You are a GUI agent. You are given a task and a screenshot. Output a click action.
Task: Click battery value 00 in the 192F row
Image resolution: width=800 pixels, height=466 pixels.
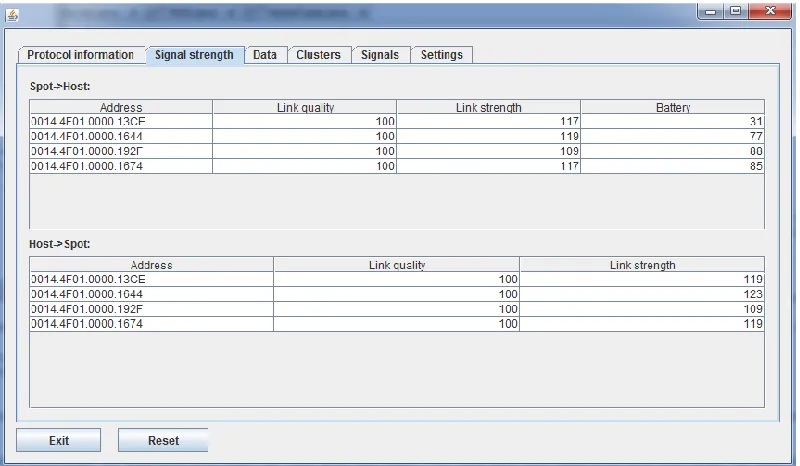coord(673,151)
